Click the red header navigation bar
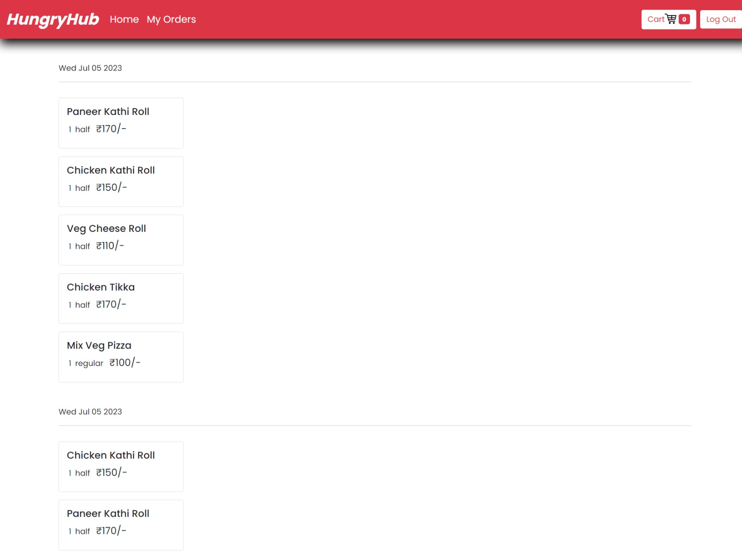742x560 pixels. pos(371,19)
